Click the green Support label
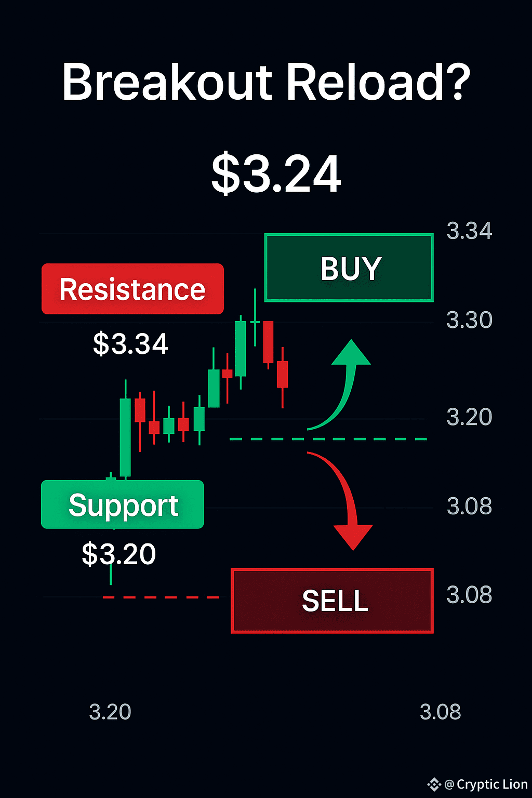 click(123, 504)
